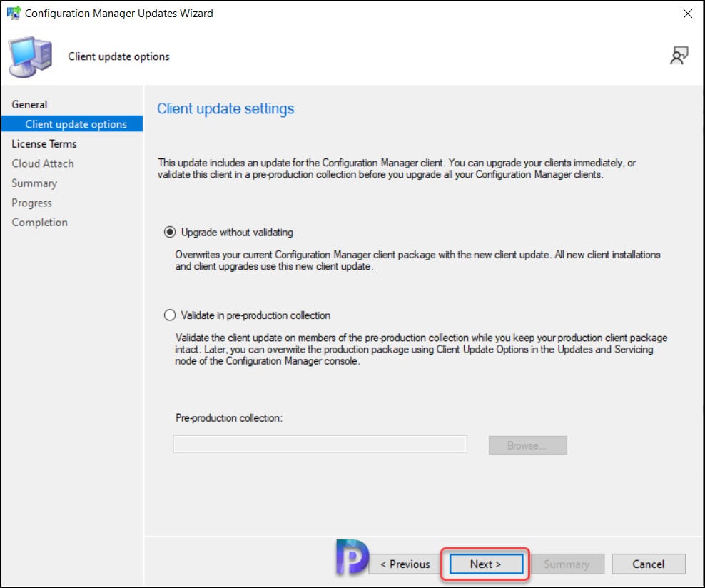Image resolution: width=705 pixels, height=588 pixels.
Task: Click the Configuration Manager title bar icon
Action: click(x=14, y=13)
